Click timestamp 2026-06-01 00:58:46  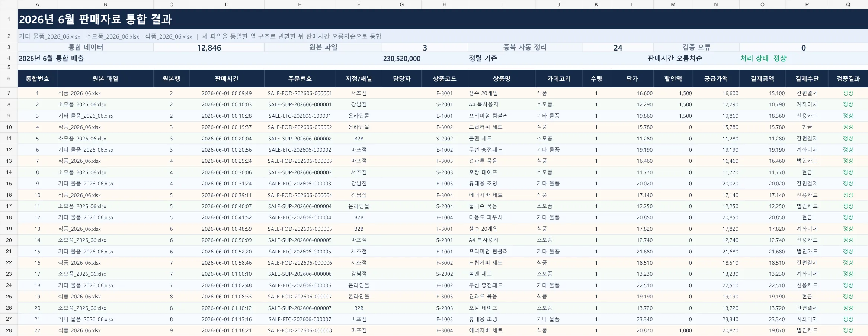tap(227, 263)
